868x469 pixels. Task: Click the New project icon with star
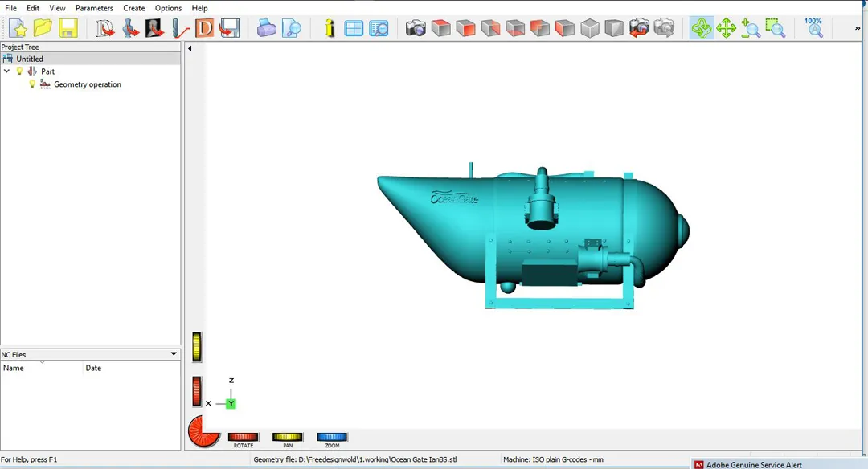point(18,27)
